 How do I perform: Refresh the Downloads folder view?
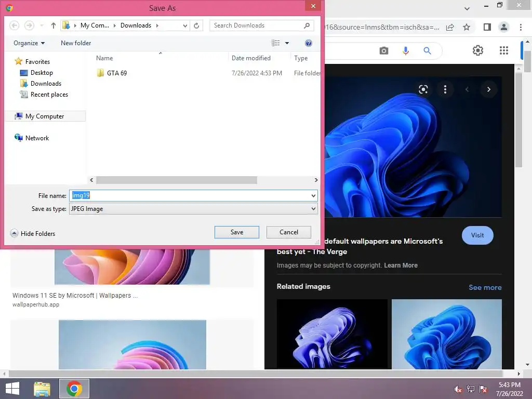[x=196, y=25]
